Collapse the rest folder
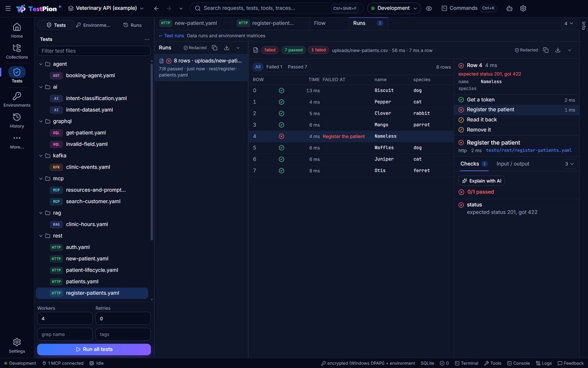 pos(41,236)
